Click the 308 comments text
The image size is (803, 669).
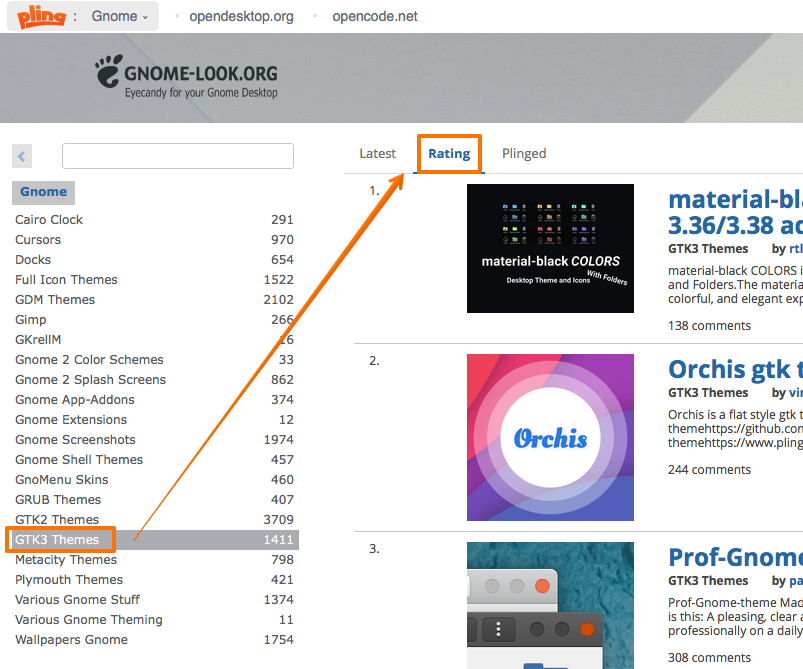tap(709, 658)
